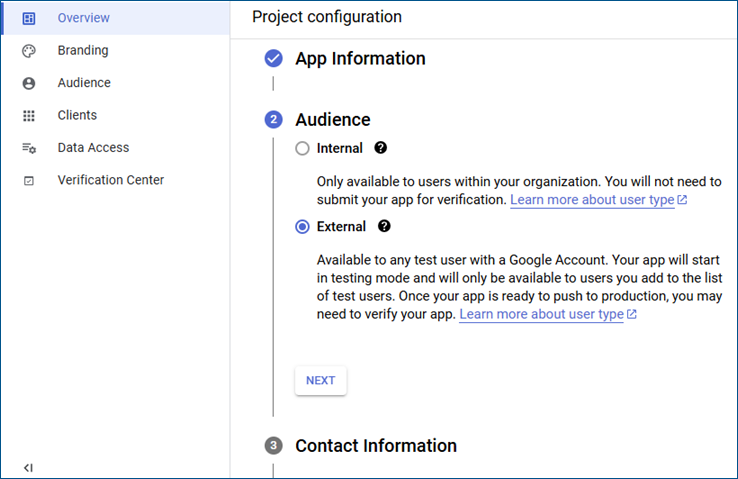Open Learn more link under Internal
Viewport: 738px width, 479px height.
(x=592, y=200)
